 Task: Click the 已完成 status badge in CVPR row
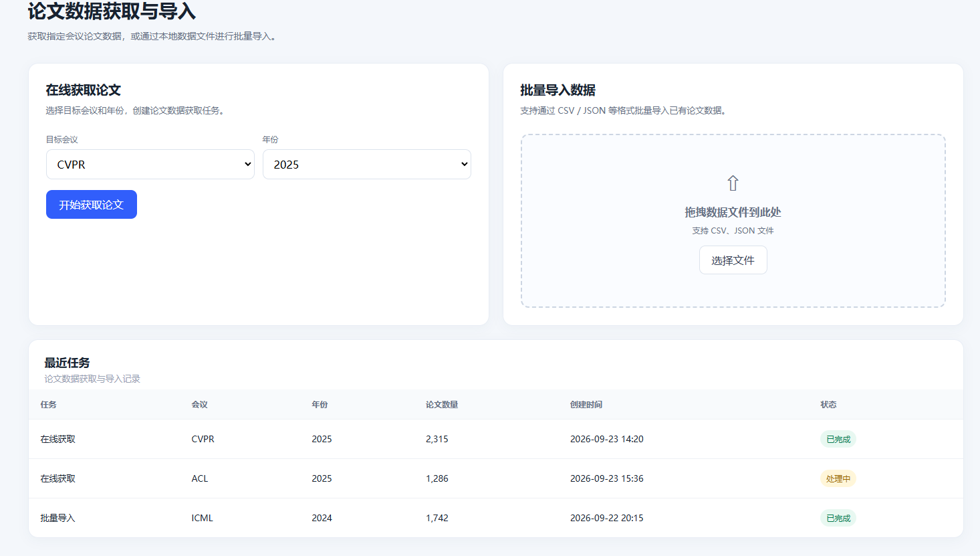coord(838,440)
